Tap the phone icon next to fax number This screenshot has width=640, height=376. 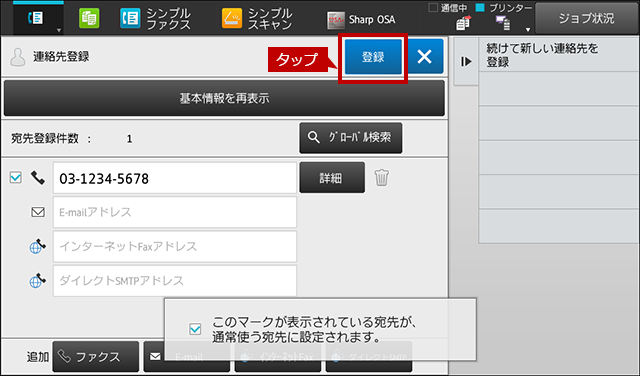38,178
